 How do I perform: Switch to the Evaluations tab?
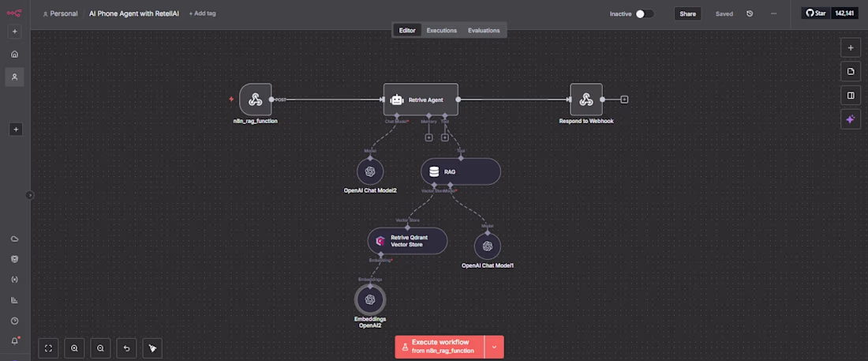tap(484, 31)
